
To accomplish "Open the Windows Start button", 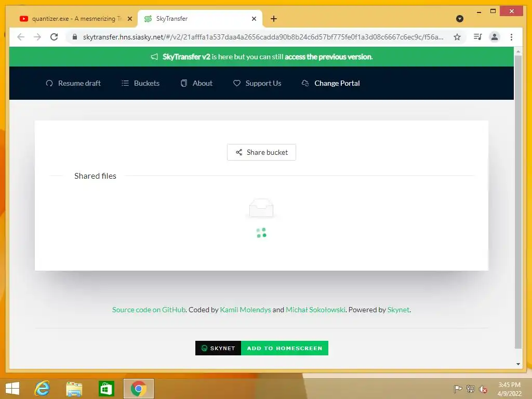I will click(12, 389).
